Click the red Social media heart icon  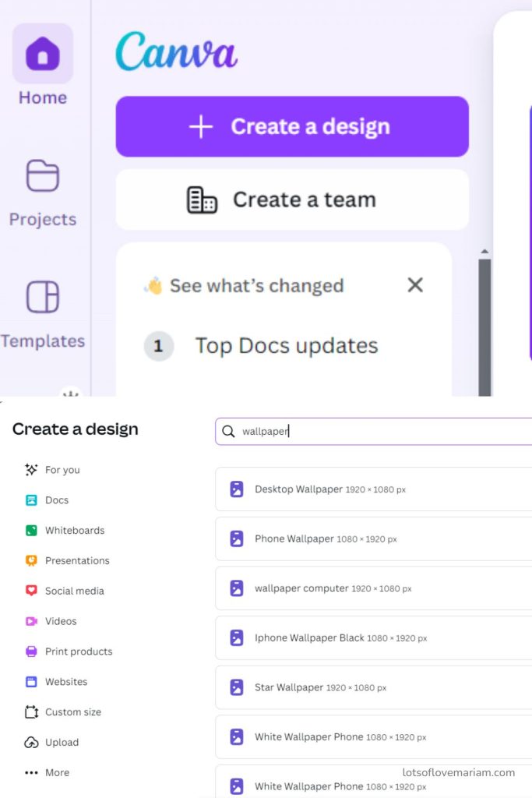tap(31, 591)
